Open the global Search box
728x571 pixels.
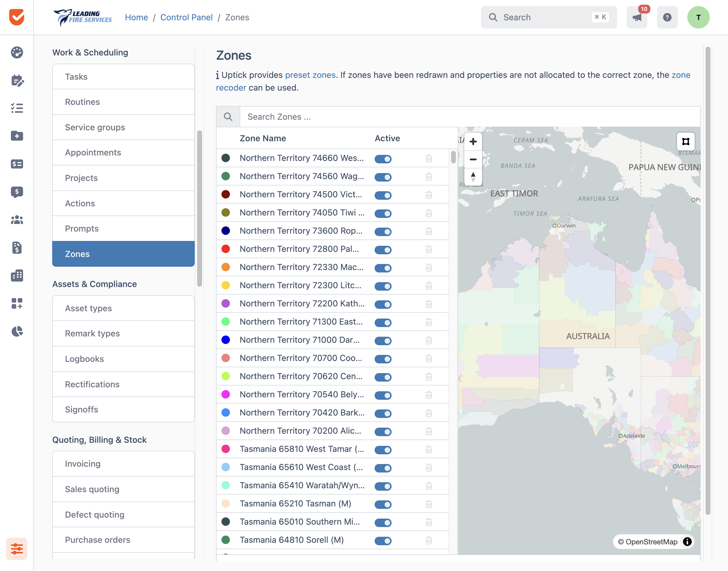(549, 17)
